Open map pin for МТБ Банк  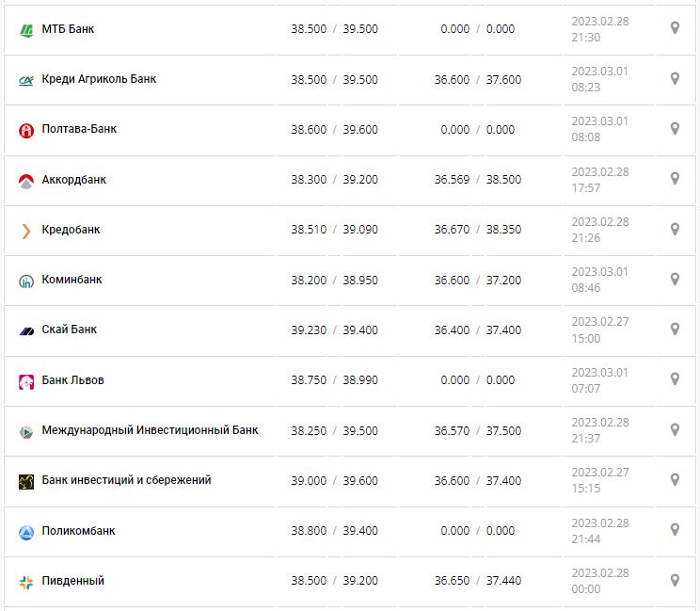coord(675,28)
